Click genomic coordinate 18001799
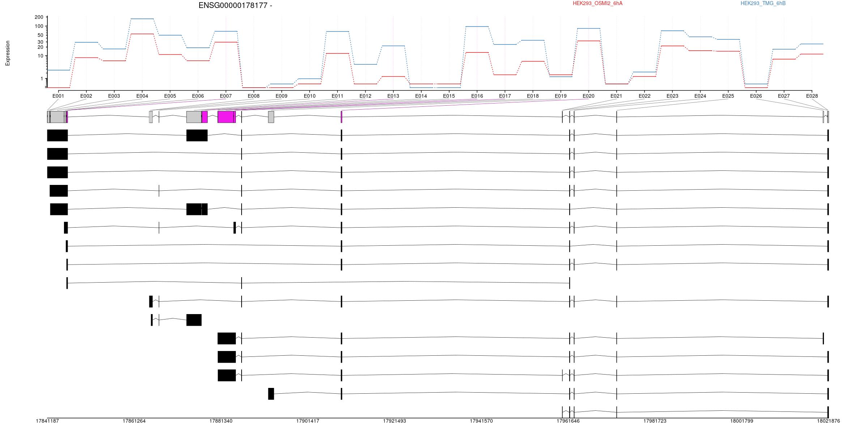The width and height of the screenshot is (868, 427). point(742,421)
